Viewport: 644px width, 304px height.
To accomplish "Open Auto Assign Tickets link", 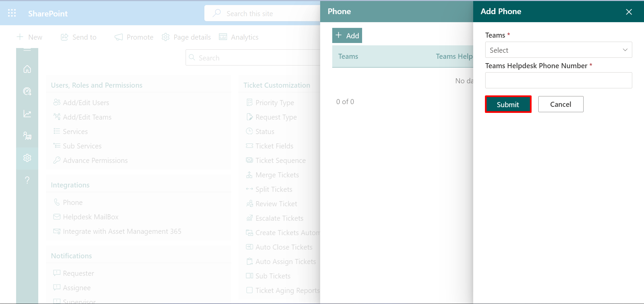I will 286,261.
